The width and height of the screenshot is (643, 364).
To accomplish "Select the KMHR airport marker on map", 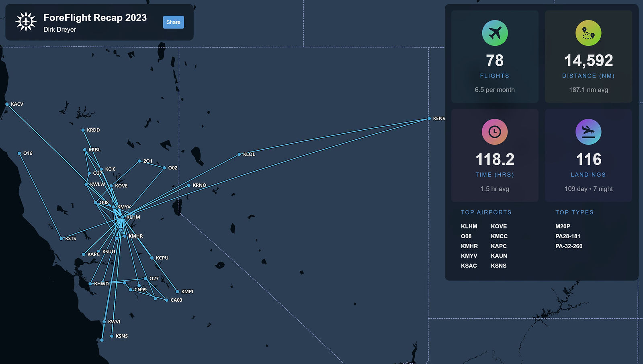I will tap(125, 236).
